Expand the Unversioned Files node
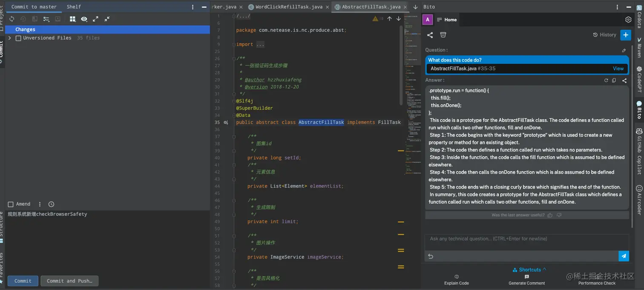 (x=10, y=38)
